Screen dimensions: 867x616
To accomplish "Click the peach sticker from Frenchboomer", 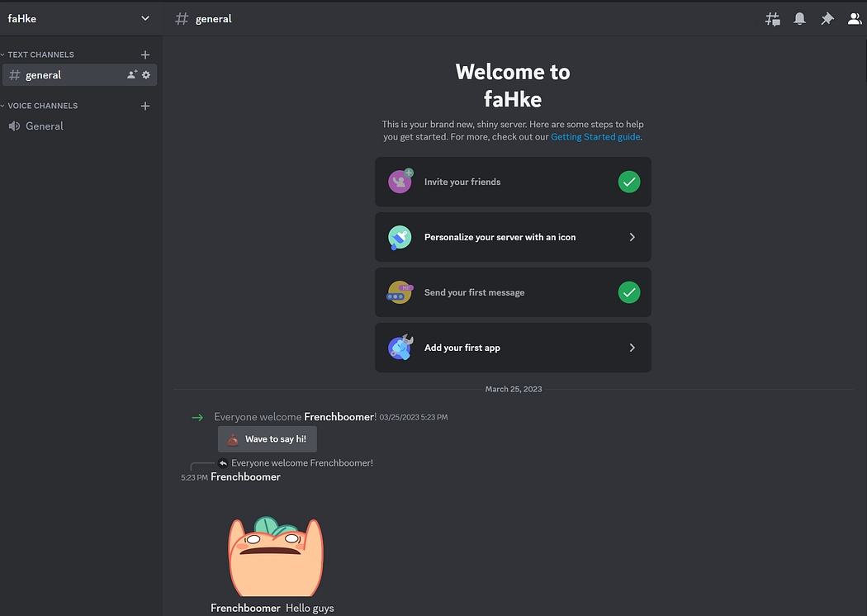I will [275, 556].
